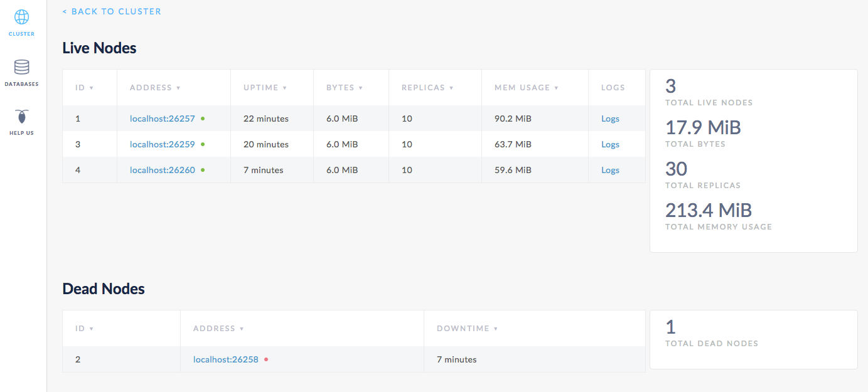Click the red status dot beside localhost:26258
Viewport: 868px width, 392px height.
(265, 359)
